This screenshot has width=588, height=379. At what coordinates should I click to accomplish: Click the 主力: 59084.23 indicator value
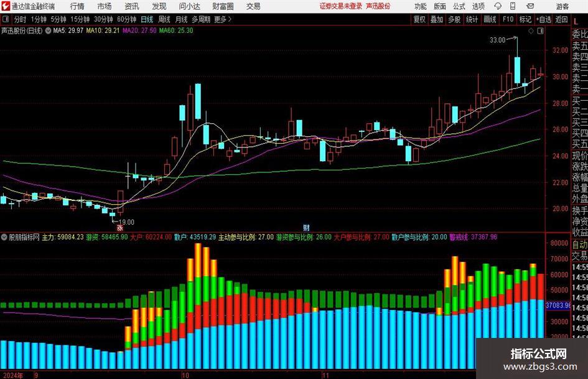(x=63, y=237)
